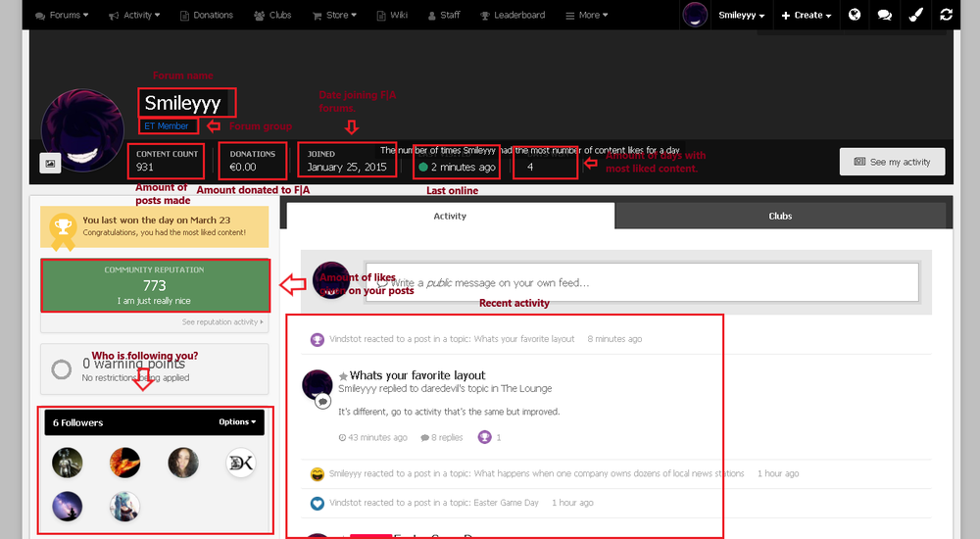Screen dimensions: 980x539
Task: Click the large Smileyyy profile avatar
Action: pyautogui.click(x=82, y=130)
